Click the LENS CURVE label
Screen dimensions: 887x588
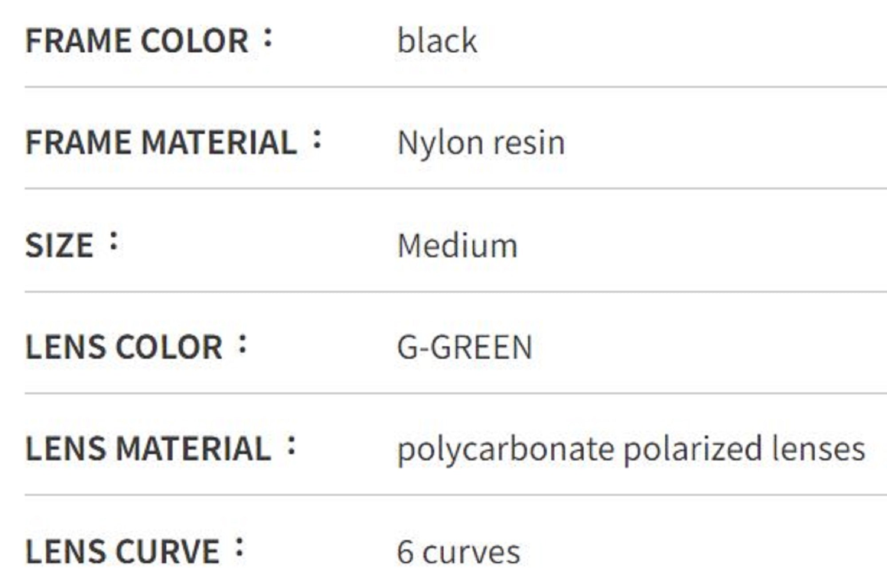coord(122,552)
